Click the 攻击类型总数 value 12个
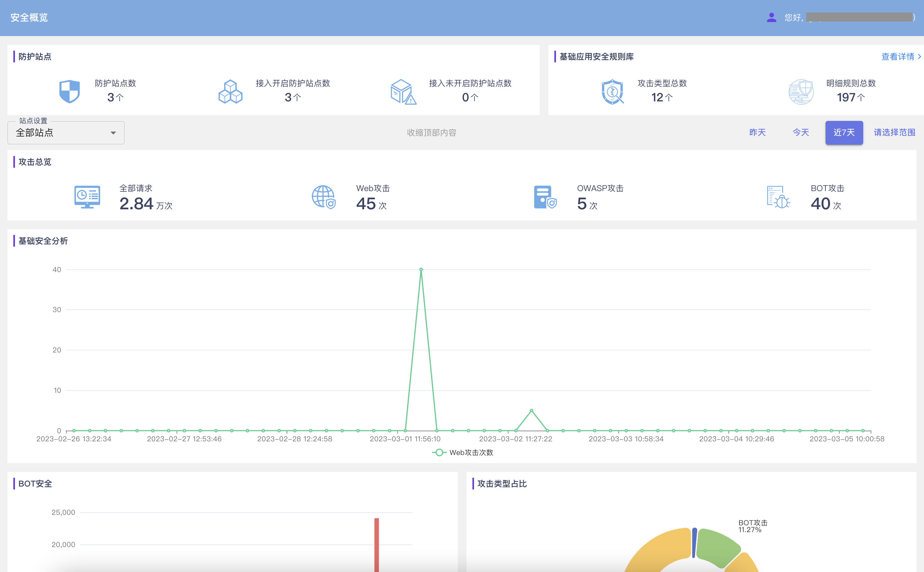Screen dimensions: 924x572 (662, 97)
